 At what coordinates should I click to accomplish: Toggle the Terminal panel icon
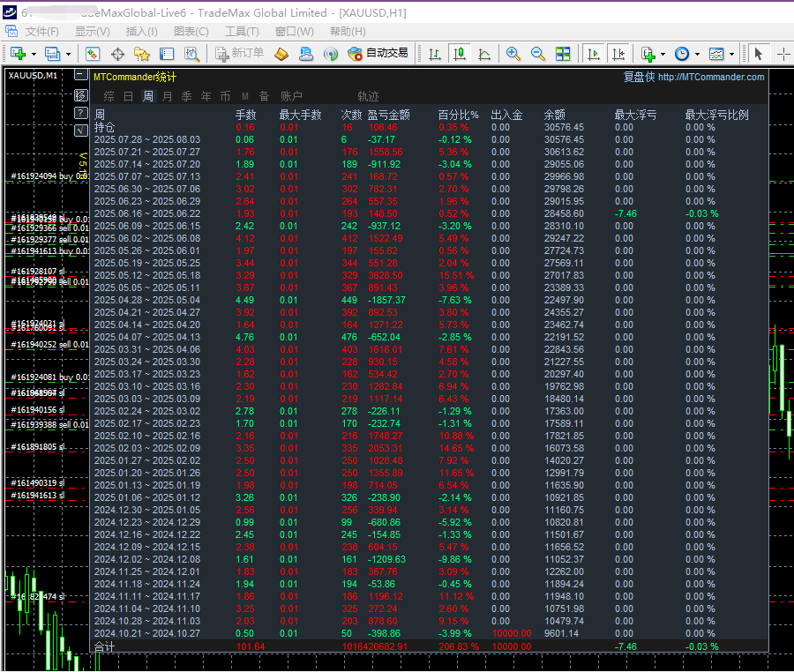pyautogui.click(x=167, y=54)
